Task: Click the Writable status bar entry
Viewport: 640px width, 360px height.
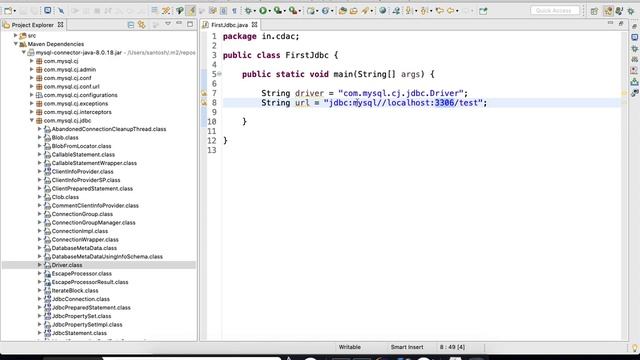Action: point(349,347)
